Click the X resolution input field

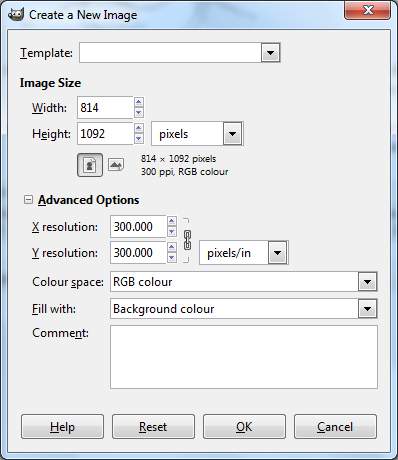coord(138,227)
